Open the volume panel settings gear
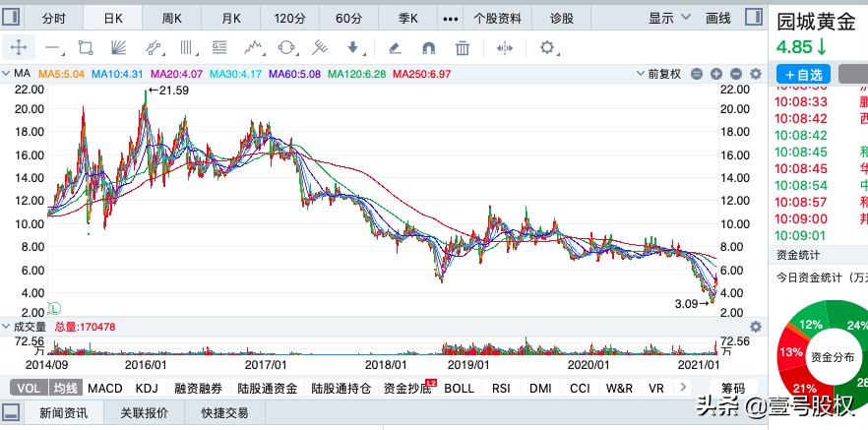The width and height of the screenshot is (868, 430). [756, 326]
